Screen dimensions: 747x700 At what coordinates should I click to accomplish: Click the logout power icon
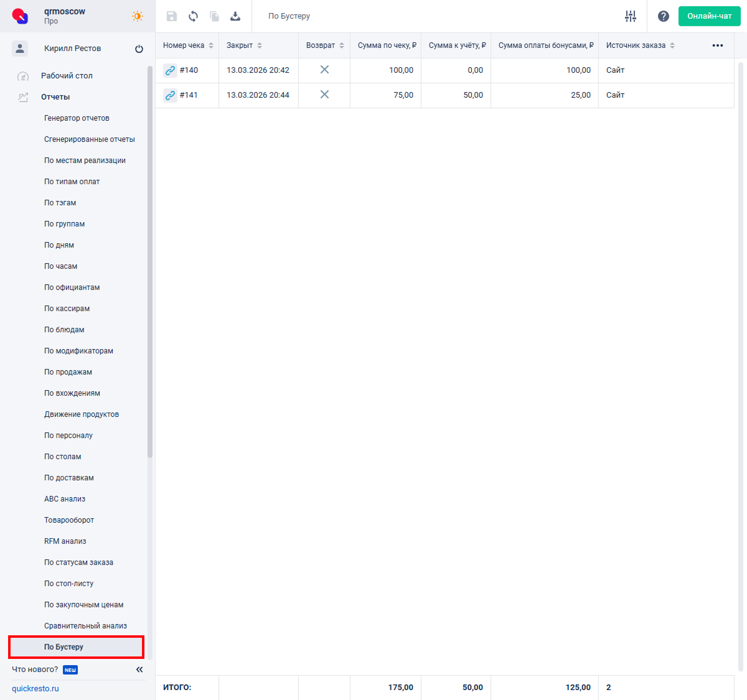point(139,49)
